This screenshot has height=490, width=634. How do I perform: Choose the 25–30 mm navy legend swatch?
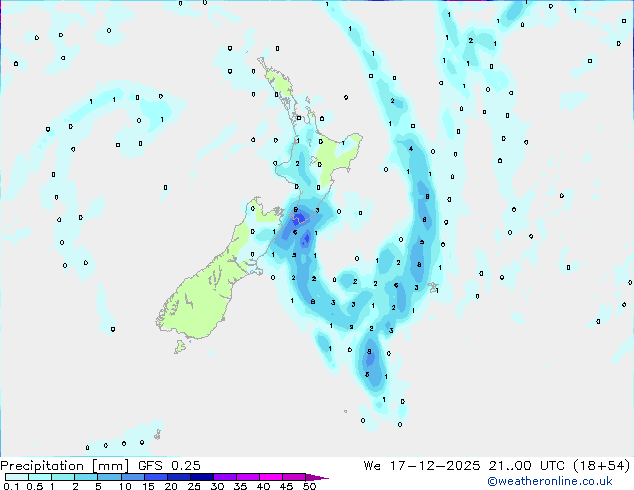click(x=201, y=477)
